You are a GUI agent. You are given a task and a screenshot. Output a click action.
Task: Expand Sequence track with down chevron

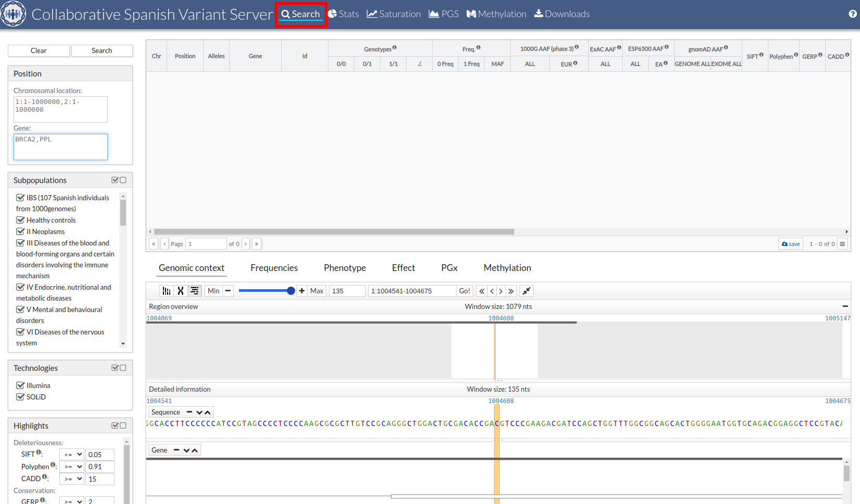(x=199, y=412)
